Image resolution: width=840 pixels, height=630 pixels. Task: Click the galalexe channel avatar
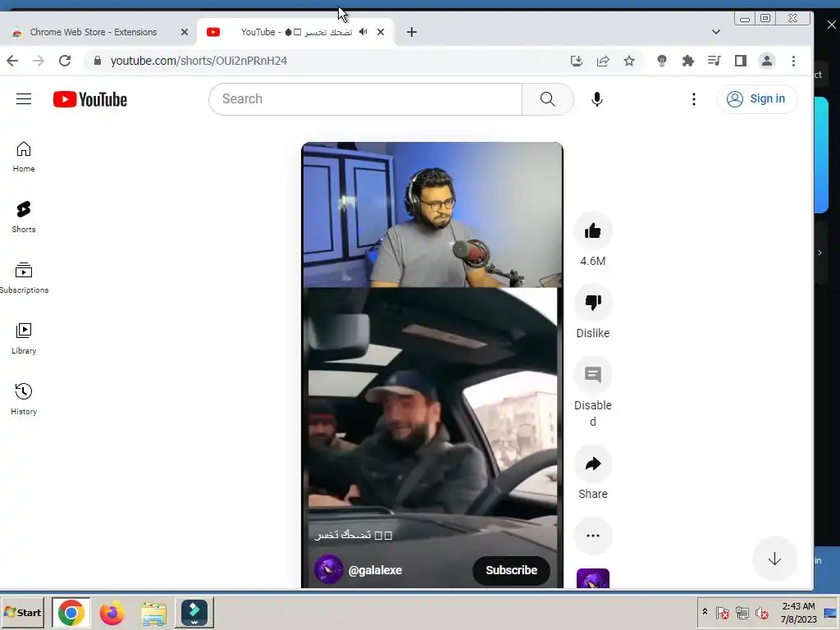pos(328,569)
